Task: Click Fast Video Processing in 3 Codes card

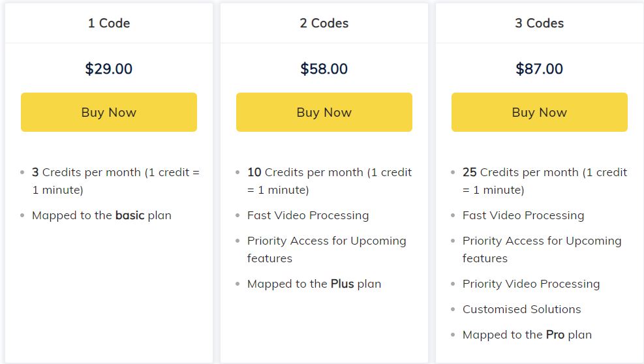Action: [523, 215]
